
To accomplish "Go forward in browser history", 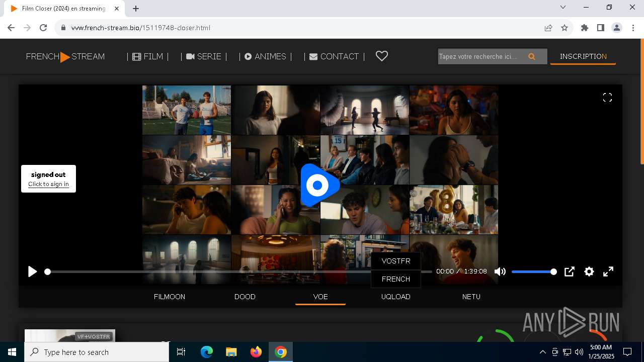I will tap(27, 28).
